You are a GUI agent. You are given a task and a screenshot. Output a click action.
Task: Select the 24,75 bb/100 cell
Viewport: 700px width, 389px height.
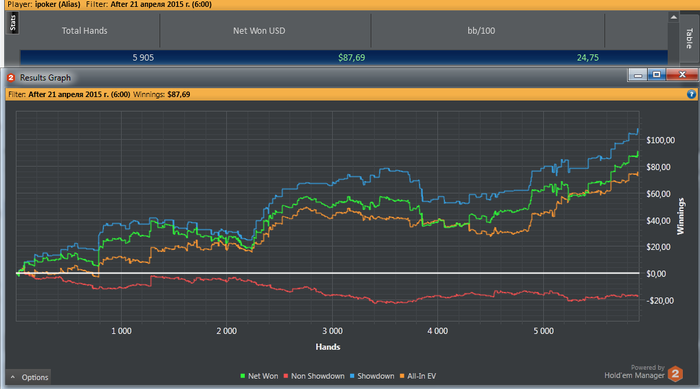pyautogui.click(x=588, y=58)
